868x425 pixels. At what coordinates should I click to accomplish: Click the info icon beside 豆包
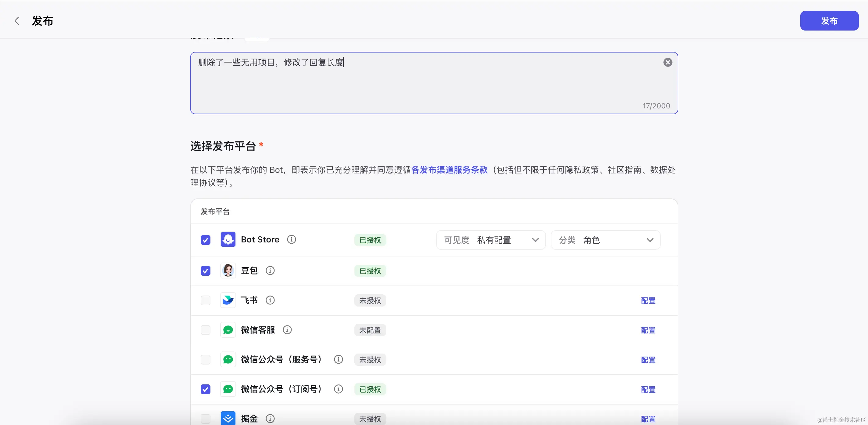(270, 271)
